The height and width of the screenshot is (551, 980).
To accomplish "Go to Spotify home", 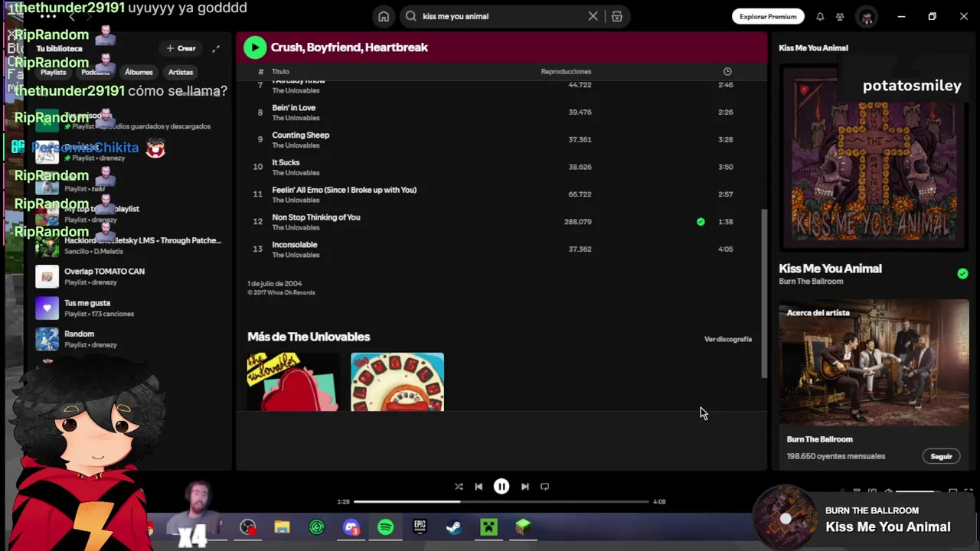I will (384, 16).
